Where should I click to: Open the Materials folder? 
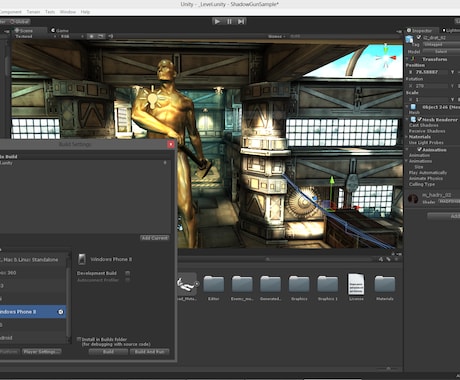pyautogui.click(x=385, y=284)
